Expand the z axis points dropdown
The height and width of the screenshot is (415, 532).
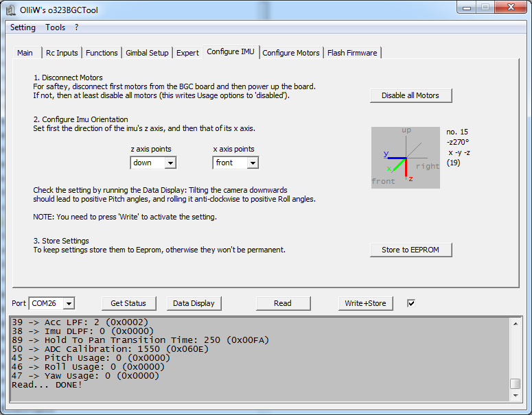(170, 163)
